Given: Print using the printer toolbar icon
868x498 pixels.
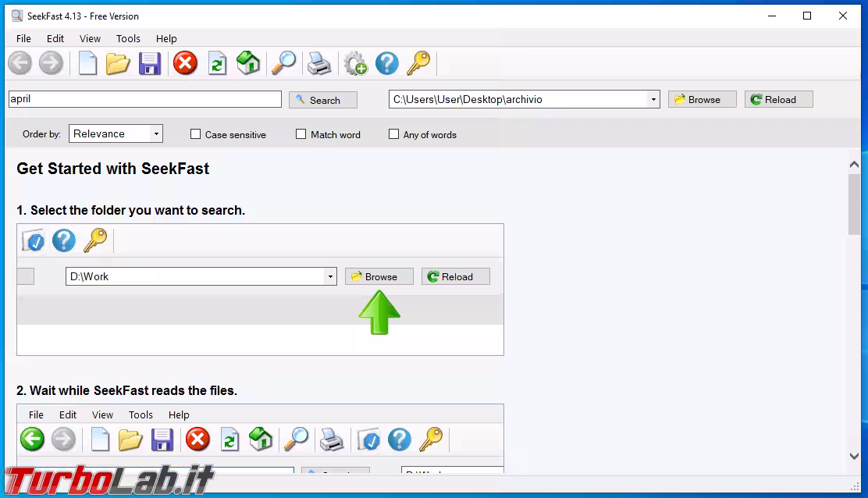Looking at the screenshot, I should tap(319, 64).
